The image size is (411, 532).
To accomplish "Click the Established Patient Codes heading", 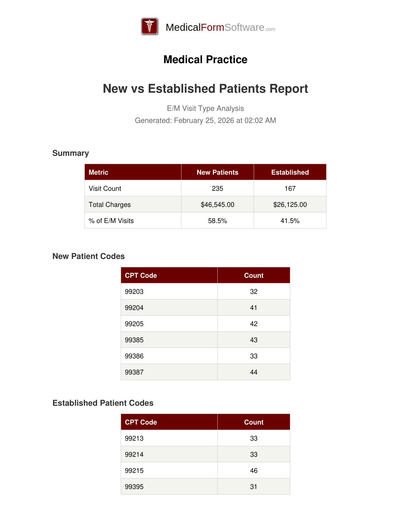I will click(x=103, y=403).
